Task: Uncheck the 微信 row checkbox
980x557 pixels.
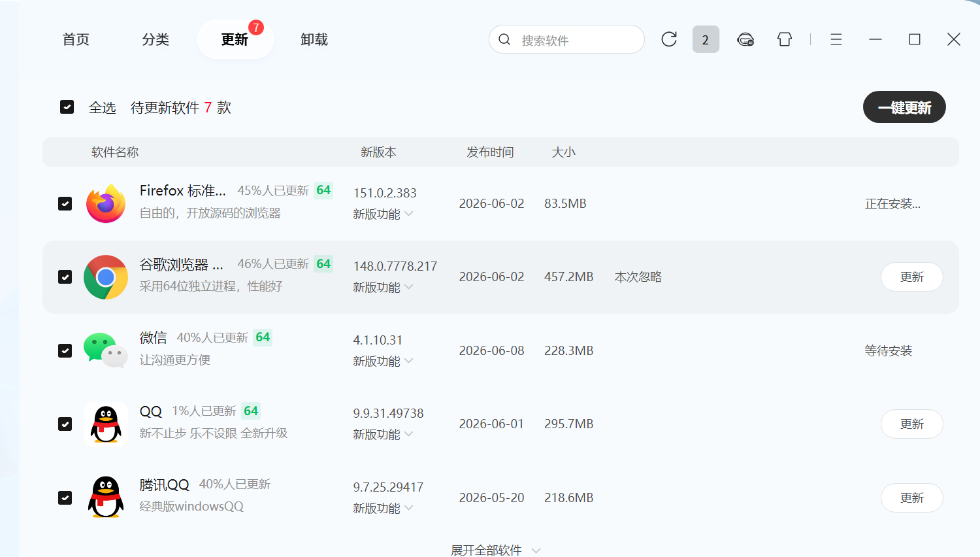Action: [x=65, y=350]
